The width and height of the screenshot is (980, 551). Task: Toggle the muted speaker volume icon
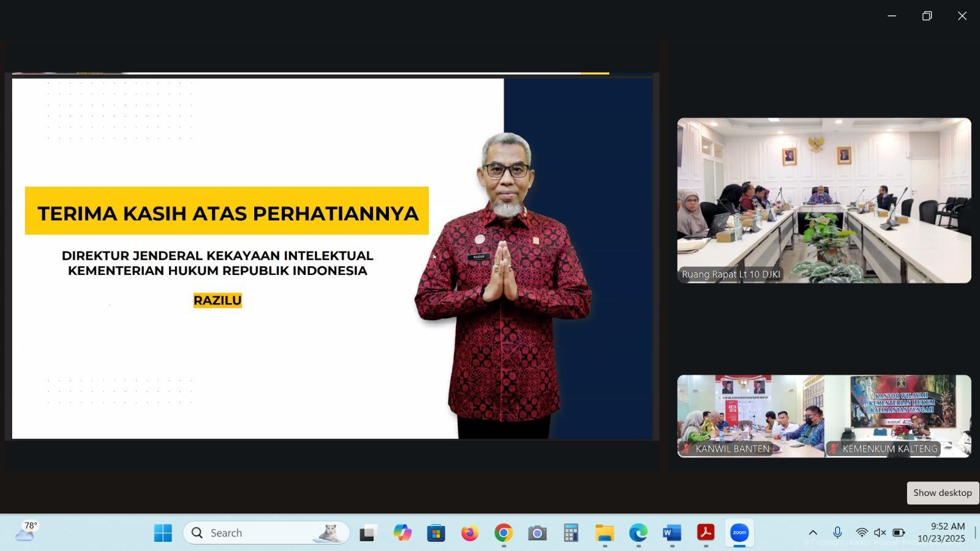tap(880, 533)
